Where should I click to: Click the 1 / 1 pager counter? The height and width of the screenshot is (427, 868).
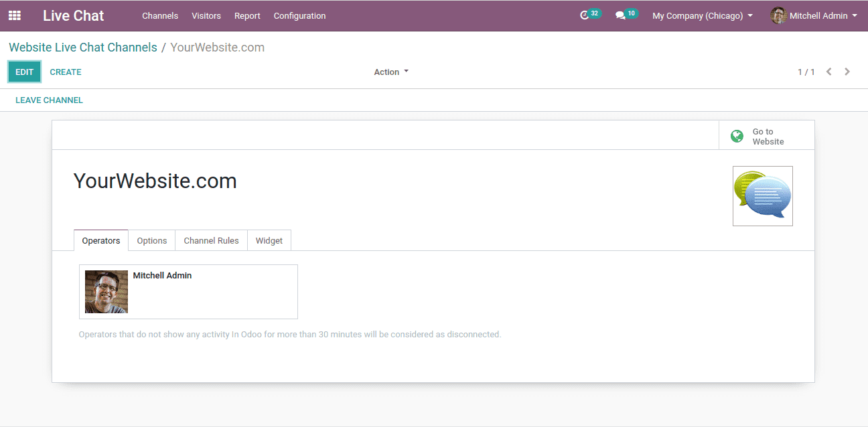point(806,72)
